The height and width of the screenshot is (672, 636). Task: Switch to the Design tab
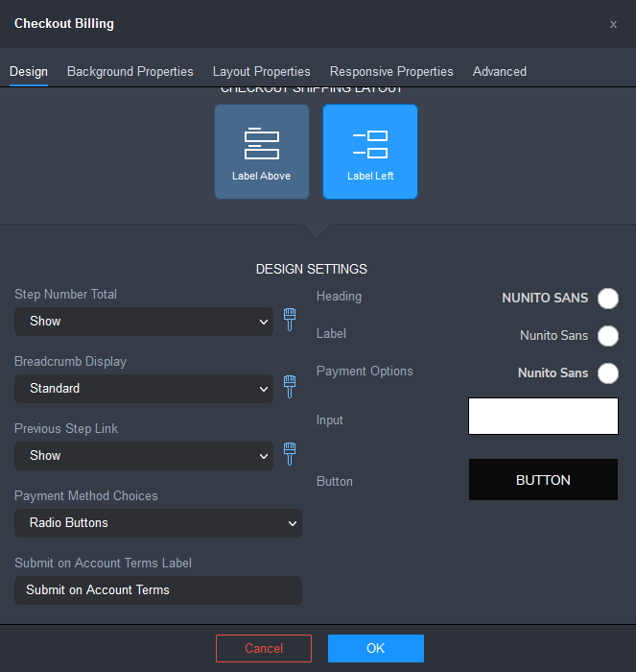[29, 72]
